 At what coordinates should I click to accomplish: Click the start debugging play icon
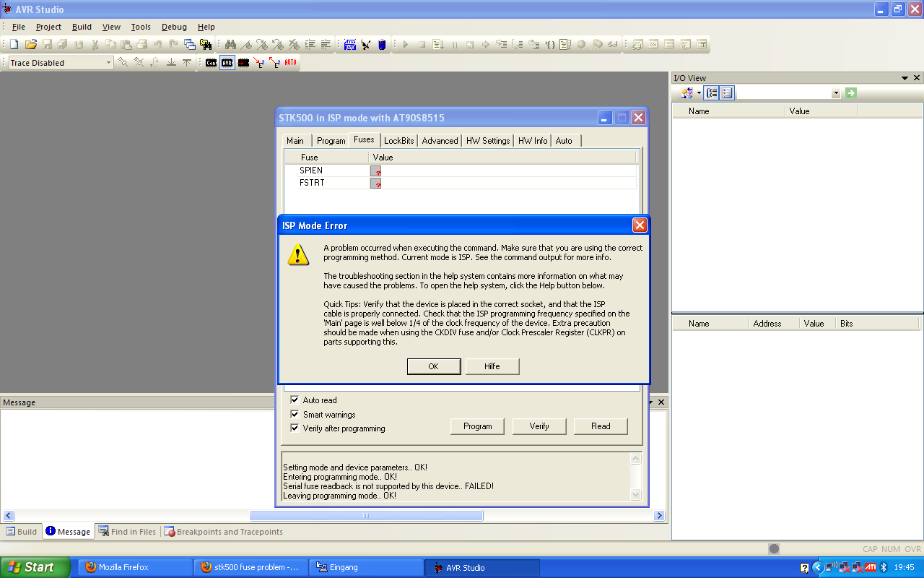[x=406, y=45]
